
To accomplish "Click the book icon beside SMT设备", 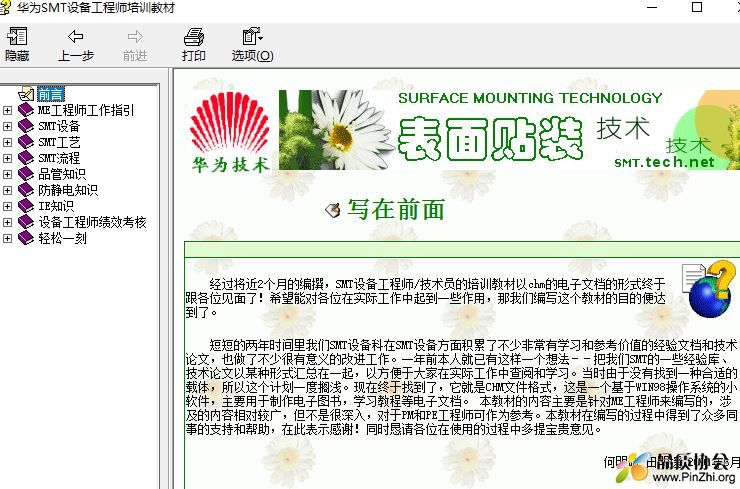I will coord(26,126).
